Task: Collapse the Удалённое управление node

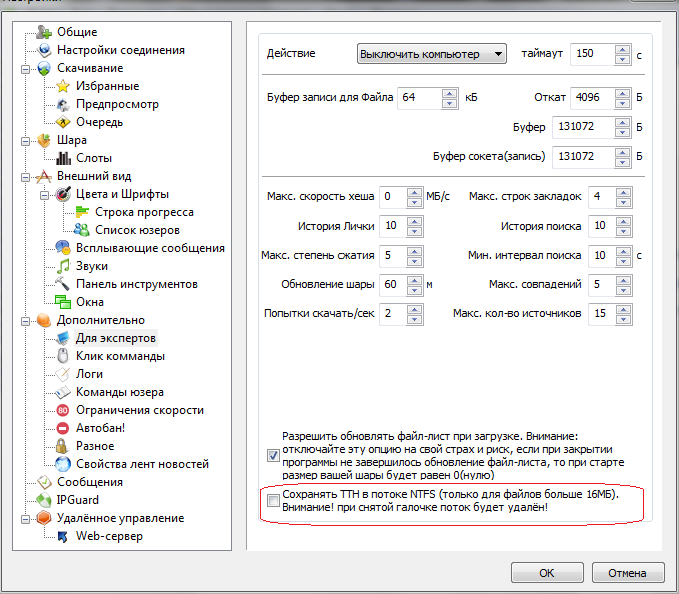Action: [x=26, y=519]
